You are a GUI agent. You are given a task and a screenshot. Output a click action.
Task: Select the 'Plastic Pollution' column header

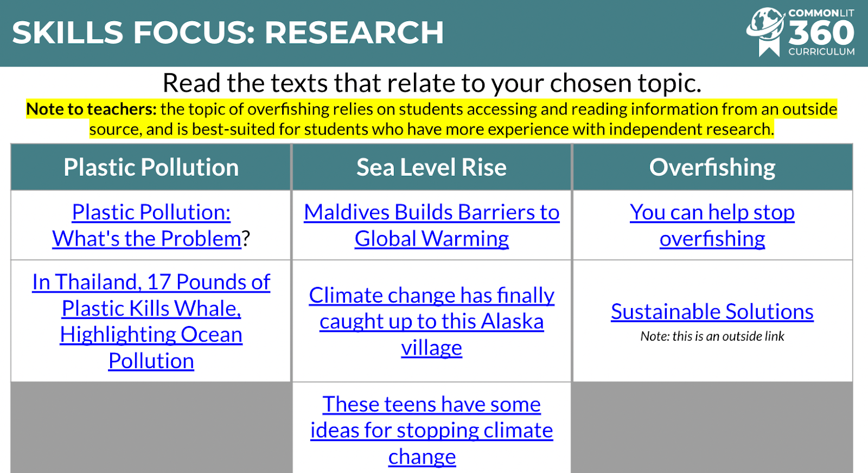tap(151, 167)
